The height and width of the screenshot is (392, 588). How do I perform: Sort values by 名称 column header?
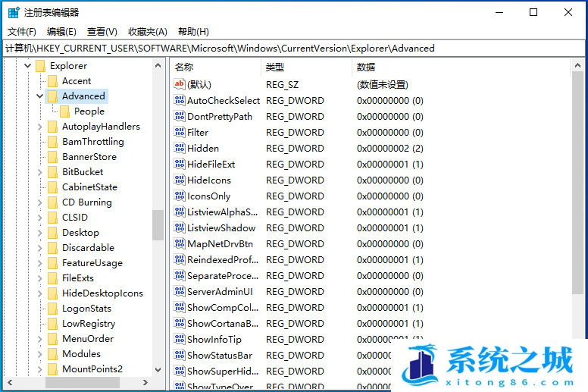click(216, 67)
